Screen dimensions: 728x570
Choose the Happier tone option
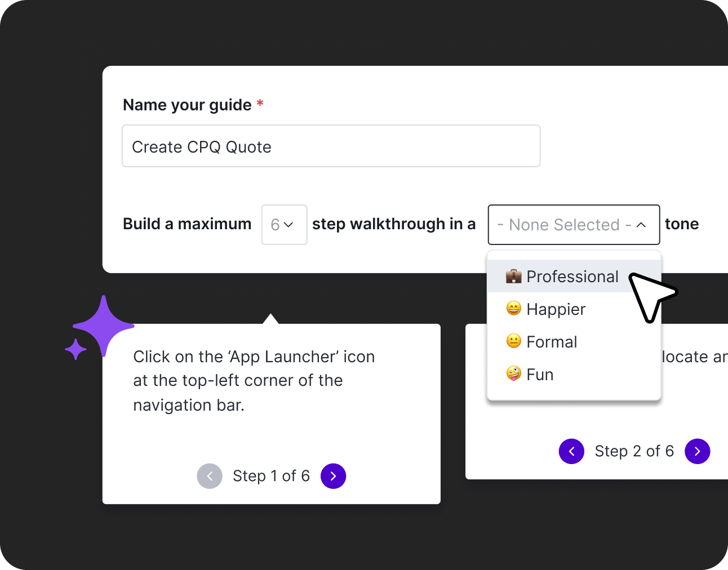click(x=556, y=309)
